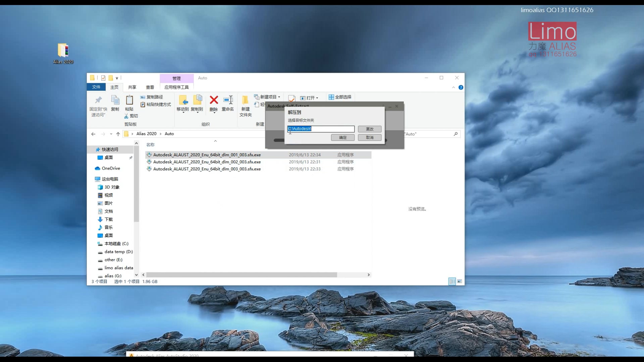
Task: Click the Cut scissors icon
Action: click(126, 116)
